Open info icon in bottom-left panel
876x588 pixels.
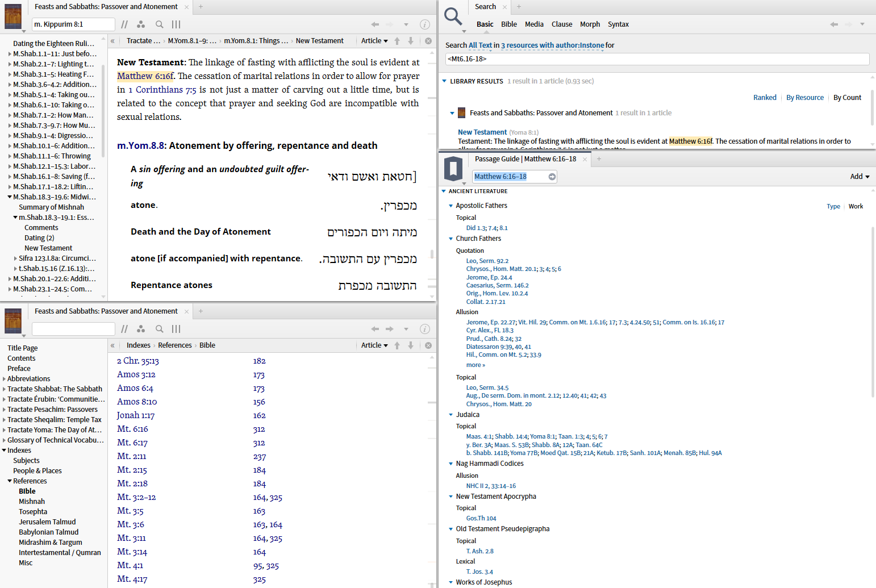point(424,329)
